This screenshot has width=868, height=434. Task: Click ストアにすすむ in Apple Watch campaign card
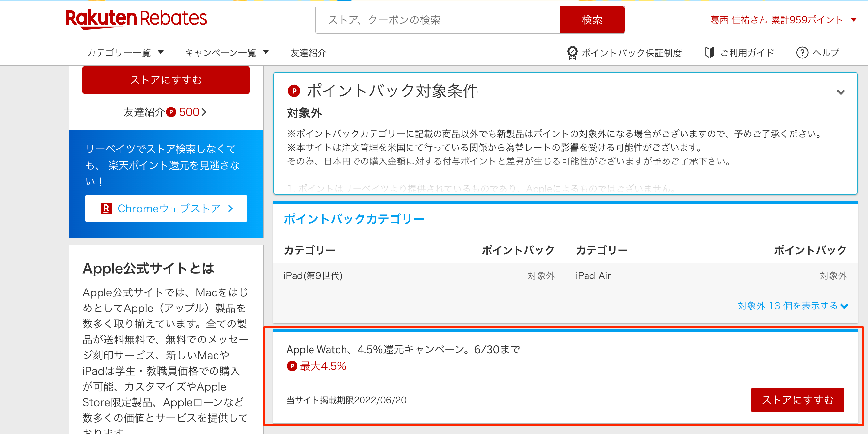tap(797, 400)
